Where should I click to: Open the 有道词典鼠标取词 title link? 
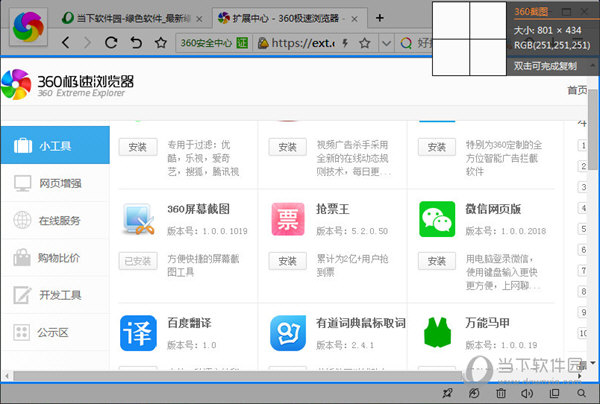click(x=360, y=323)
